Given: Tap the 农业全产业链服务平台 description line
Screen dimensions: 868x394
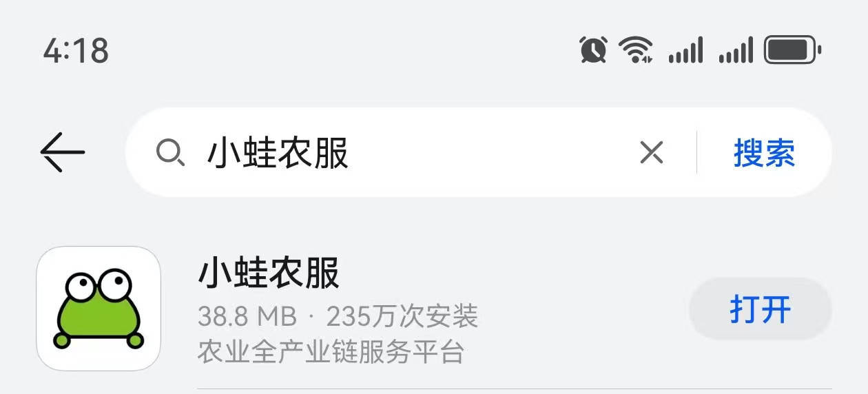Looking at the screenshot, I should pos(331,352).
